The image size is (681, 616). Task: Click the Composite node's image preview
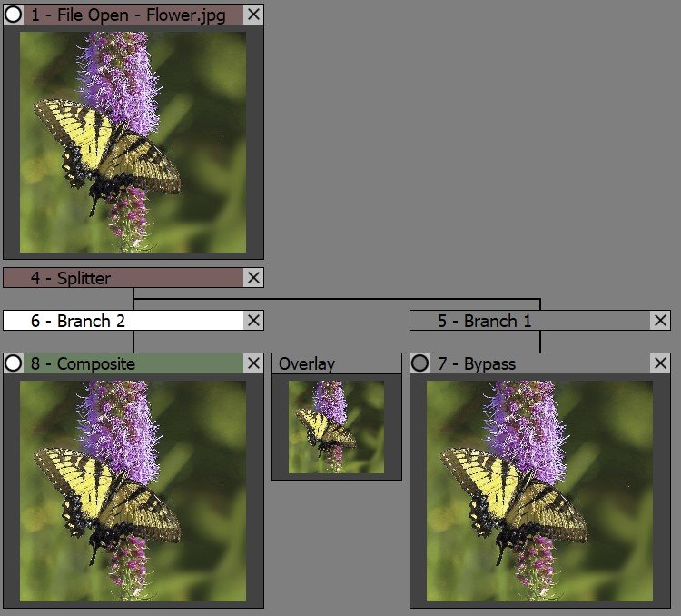pos(133,491)
